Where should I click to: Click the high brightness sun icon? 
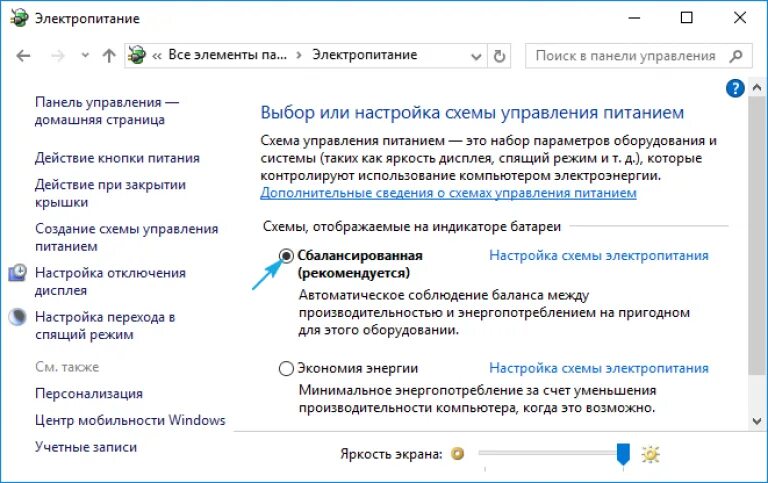click(650, 454)
